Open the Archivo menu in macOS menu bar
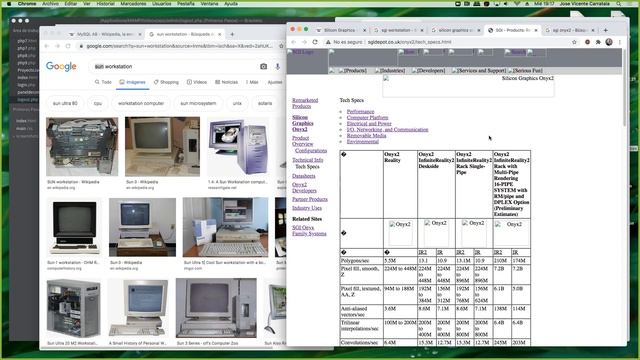Viewport: 640px width, 360px height. pyautogui.click(x=51, y=3)
